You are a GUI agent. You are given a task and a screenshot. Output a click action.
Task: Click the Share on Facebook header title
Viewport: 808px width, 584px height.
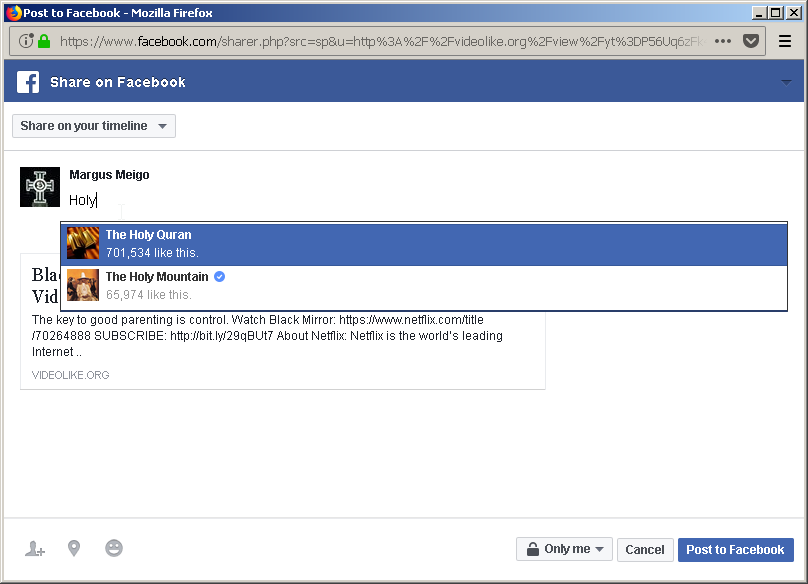pyautogui.click(x=118, y=82)
